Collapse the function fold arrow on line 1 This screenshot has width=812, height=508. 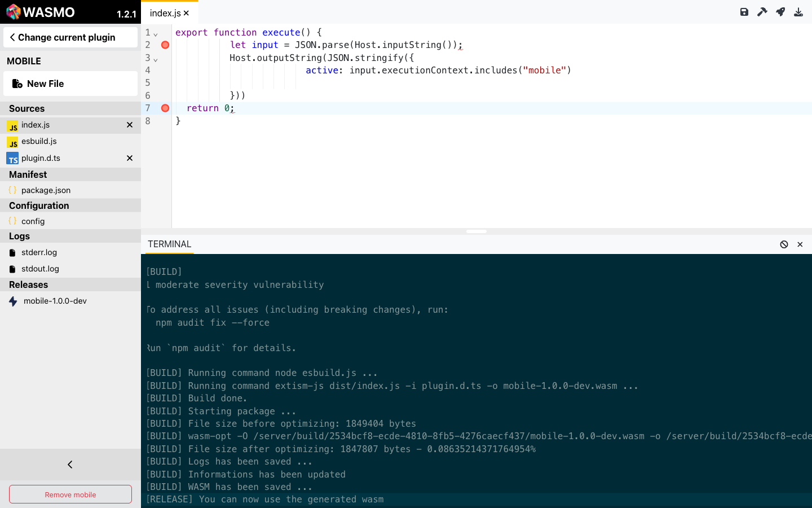tap(156, 34)
